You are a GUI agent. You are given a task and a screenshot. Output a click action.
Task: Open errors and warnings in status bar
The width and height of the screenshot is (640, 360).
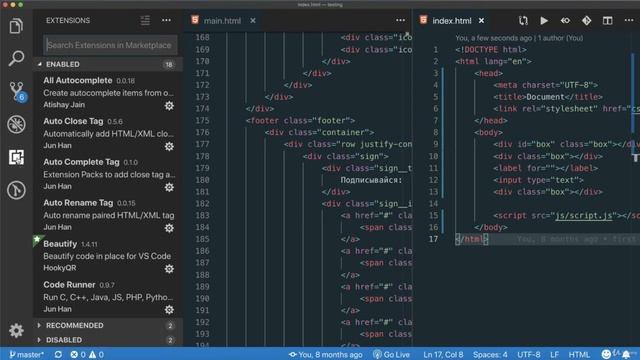tap(87, 354)
